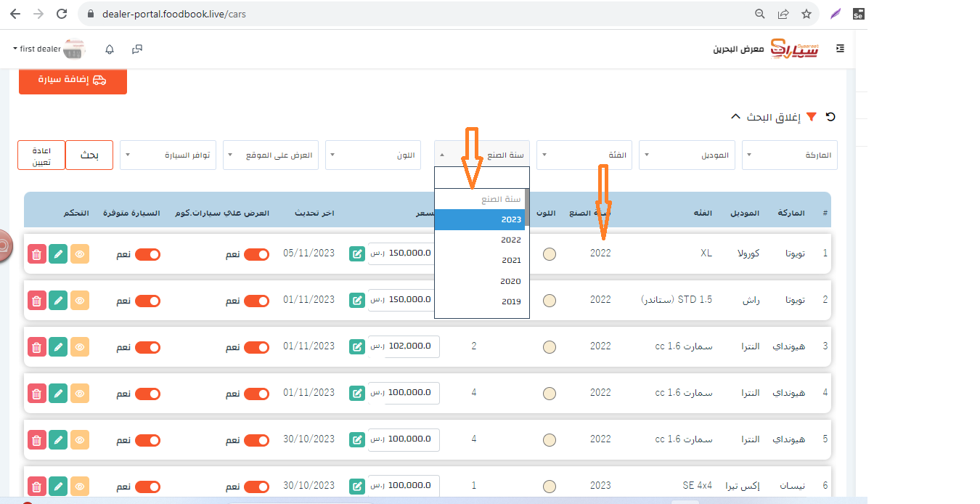Open the chat messages icon in header
Viewport: 980px width, 504px height.
(x=137, y=49)
